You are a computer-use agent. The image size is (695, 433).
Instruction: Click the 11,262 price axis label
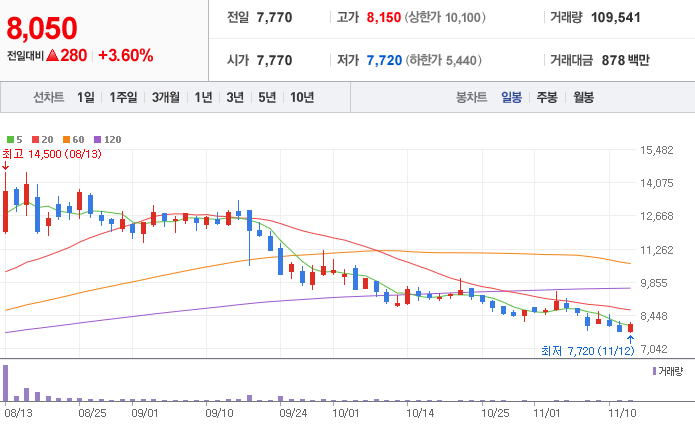pos(656,250)
